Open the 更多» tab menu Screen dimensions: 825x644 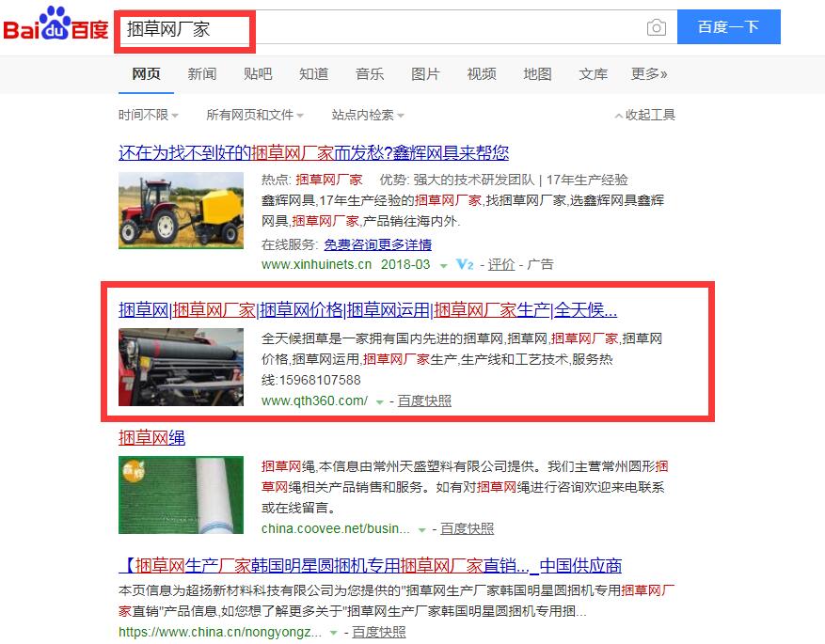click(x=649, y=74)
